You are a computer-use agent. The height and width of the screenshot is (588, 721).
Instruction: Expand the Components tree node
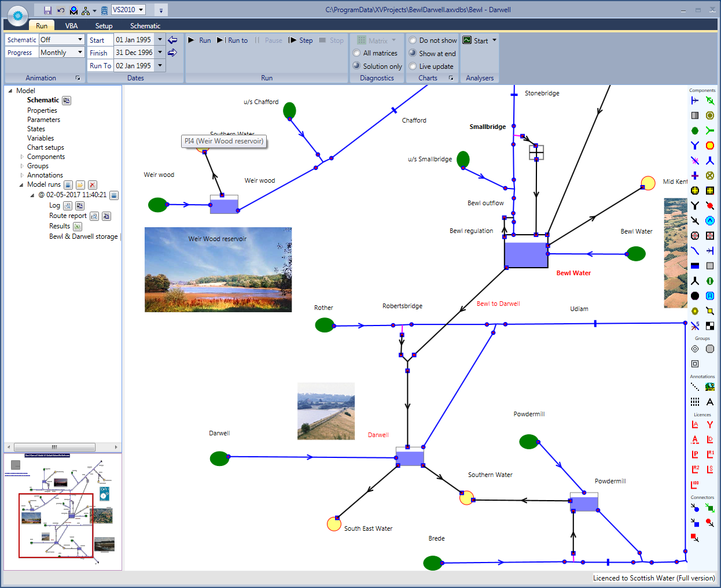[x=22, y=157]
